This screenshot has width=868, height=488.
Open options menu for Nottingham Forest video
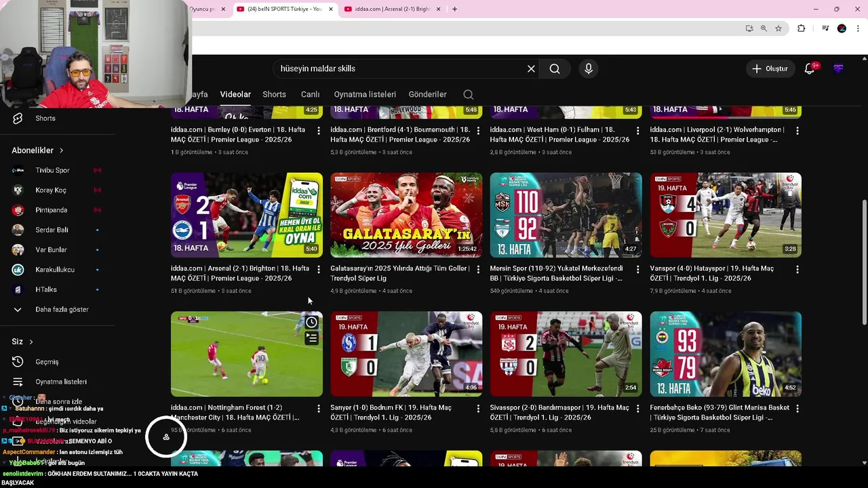(x=319, y=408)
